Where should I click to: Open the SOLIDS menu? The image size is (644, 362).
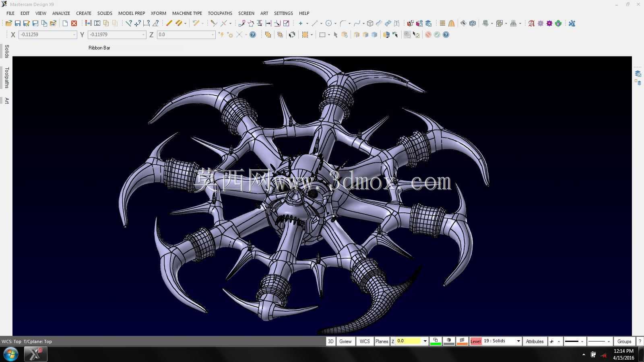[105, 13]
